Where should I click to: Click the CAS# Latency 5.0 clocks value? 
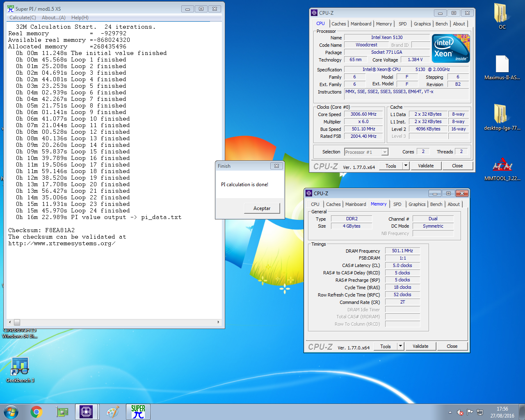(402, 265)
